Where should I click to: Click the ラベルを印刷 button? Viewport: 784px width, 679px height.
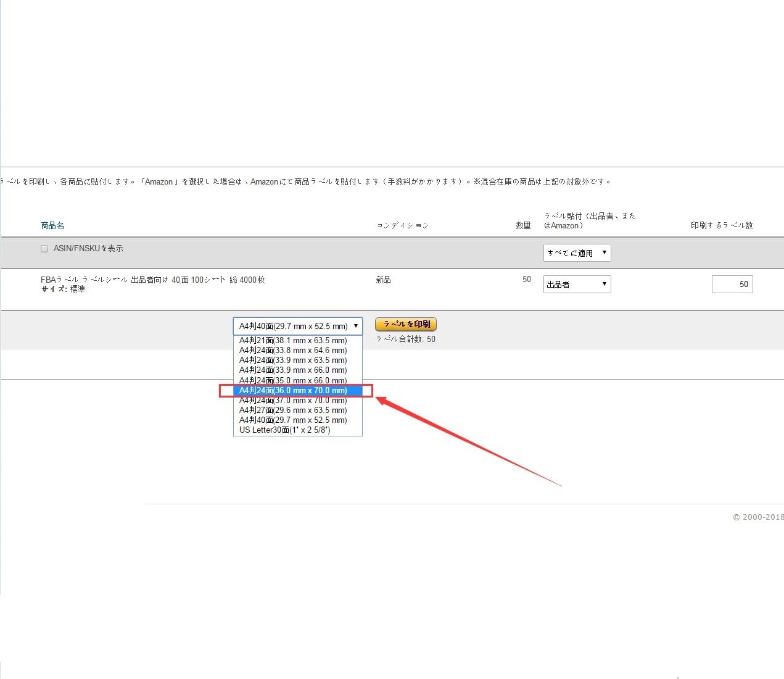click(405, 324)
